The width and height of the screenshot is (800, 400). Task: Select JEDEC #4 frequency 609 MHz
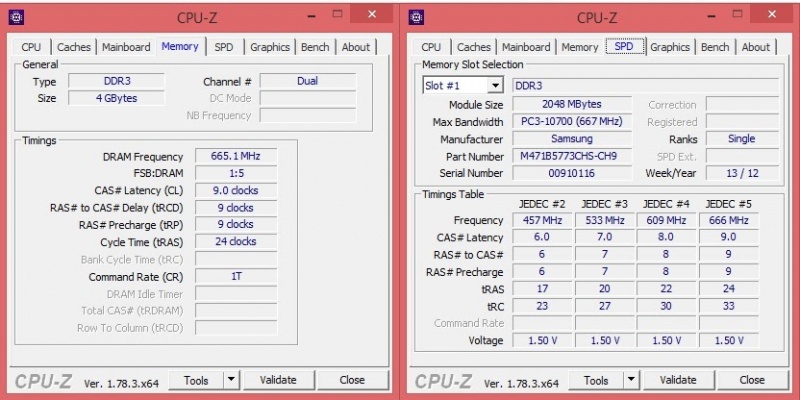click(666, 220)
